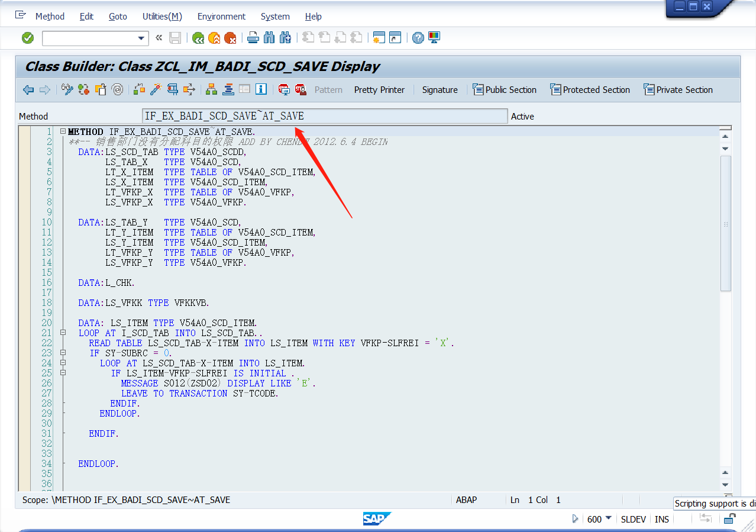This screenshot has width=756, height=532.
Task: Click the Print icon in standard toolbar
Action: [254, 37]
